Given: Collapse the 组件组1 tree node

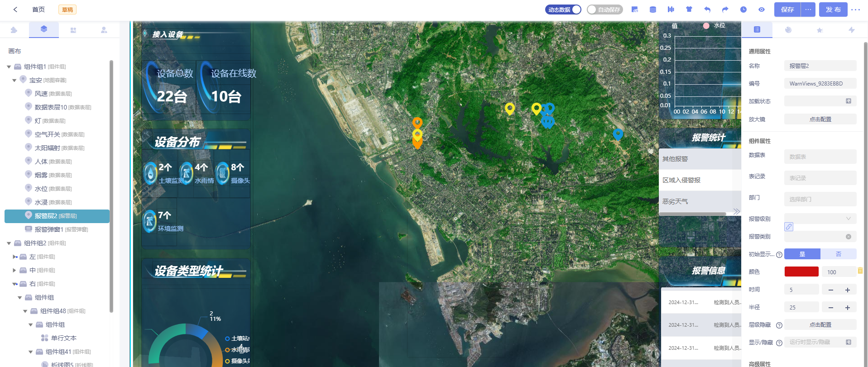Looking at the screenshot, I should (x=9, y=67).
